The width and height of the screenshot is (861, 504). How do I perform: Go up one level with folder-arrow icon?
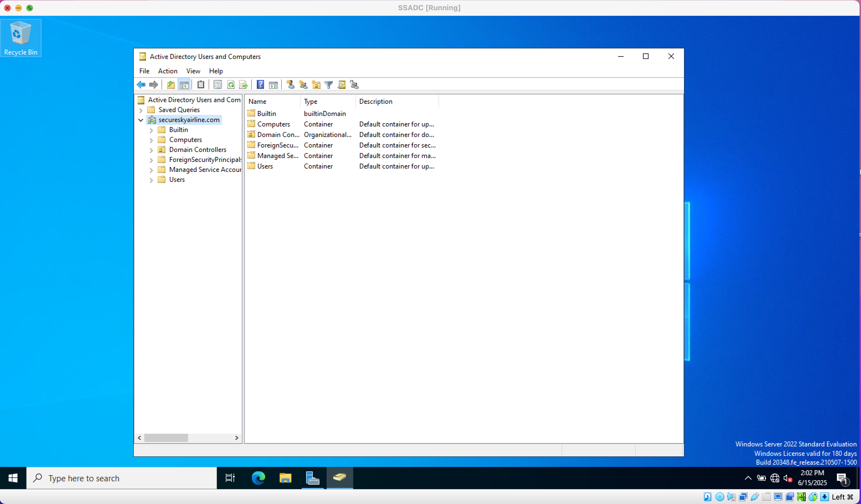click(171, 85)
